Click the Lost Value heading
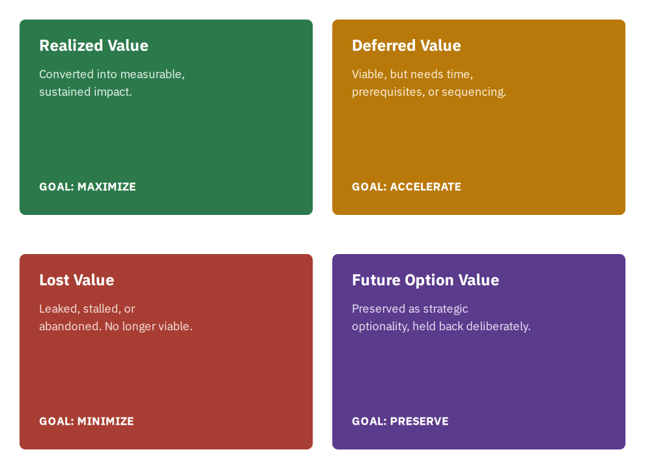645x469 pixels. [x=77, y=280]
